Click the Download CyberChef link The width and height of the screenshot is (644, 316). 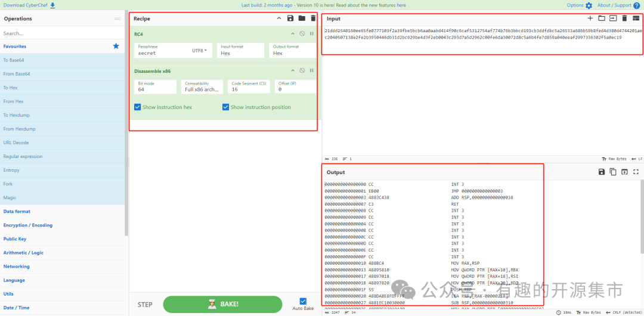pos(29,5)
